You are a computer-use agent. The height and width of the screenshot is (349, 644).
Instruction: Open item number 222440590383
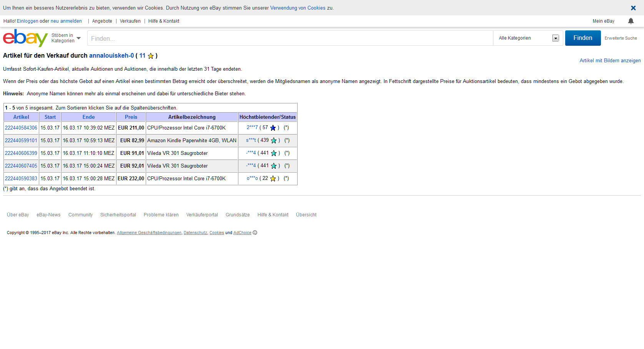21,179
